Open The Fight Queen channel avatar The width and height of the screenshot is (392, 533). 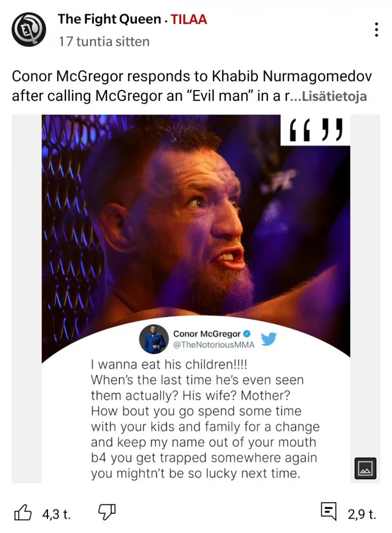coord(29,29)
